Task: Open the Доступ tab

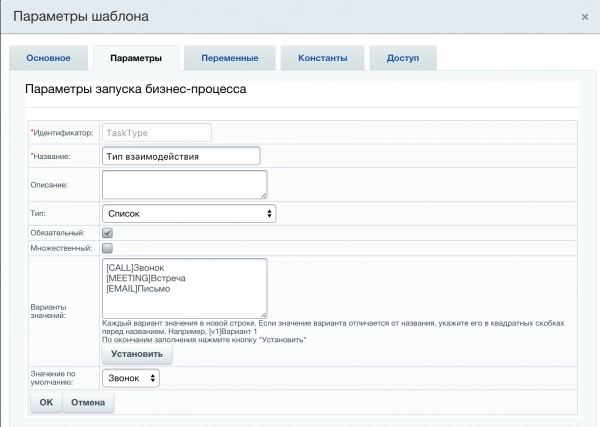Action: point(402,58)
